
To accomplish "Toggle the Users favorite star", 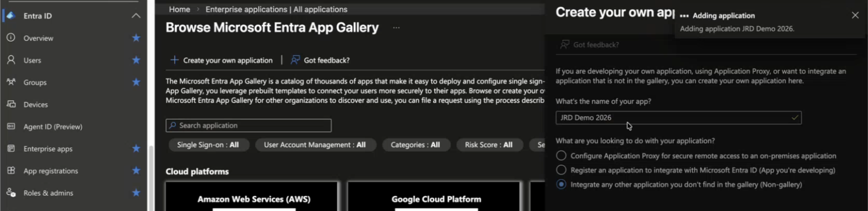I will tap(136, 60).
